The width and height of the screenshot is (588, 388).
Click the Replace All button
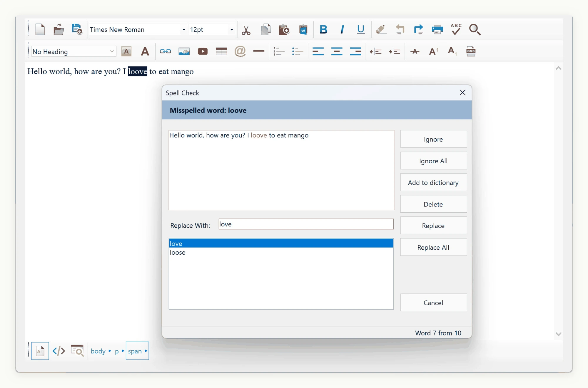click(x=433, y=247)
